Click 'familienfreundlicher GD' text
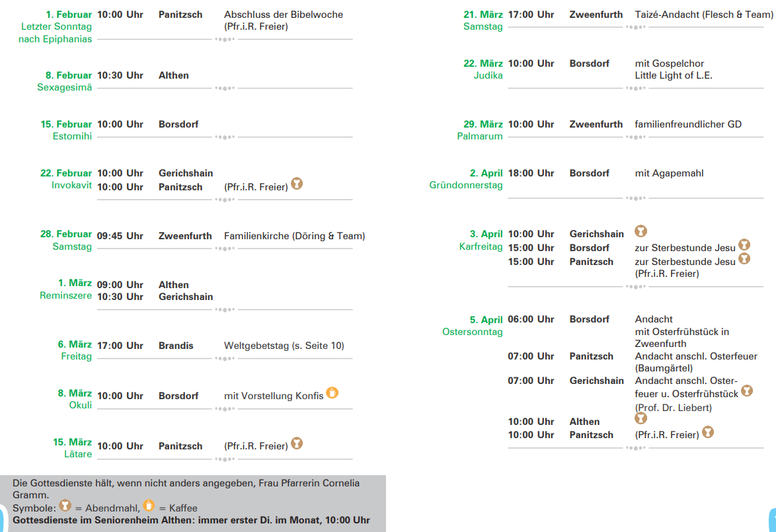776x532 pixels. tap(688, 124)
